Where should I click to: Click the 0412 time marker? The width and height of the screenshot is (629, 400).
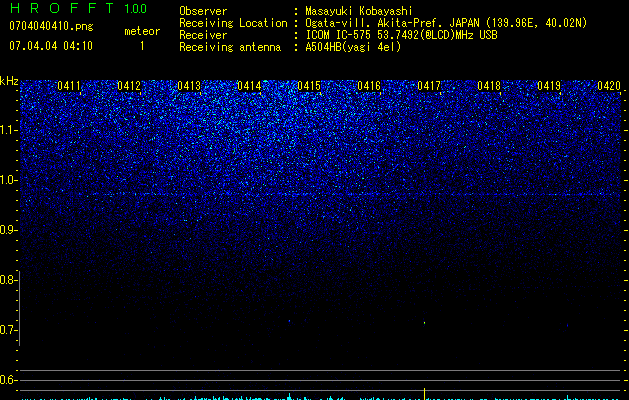coord(129,86)
